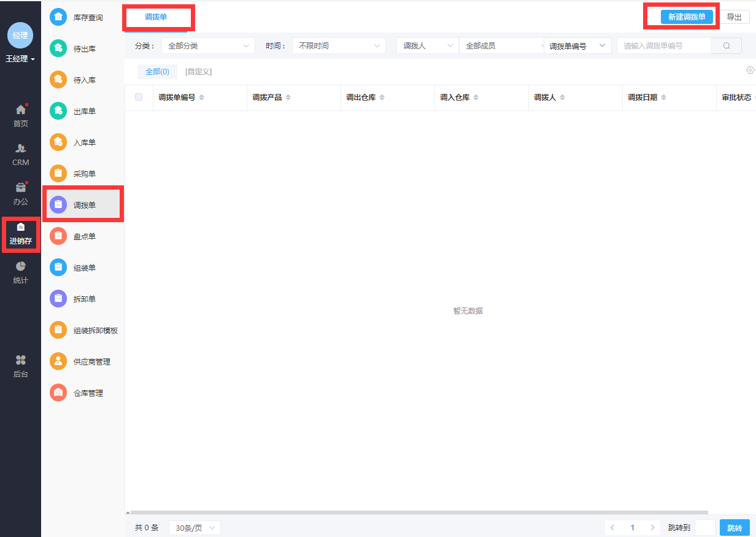The width and height of the screenshot is (756, 537).
Task: Sort by 调入仓库 column arrows
Action: coord(476,98)
